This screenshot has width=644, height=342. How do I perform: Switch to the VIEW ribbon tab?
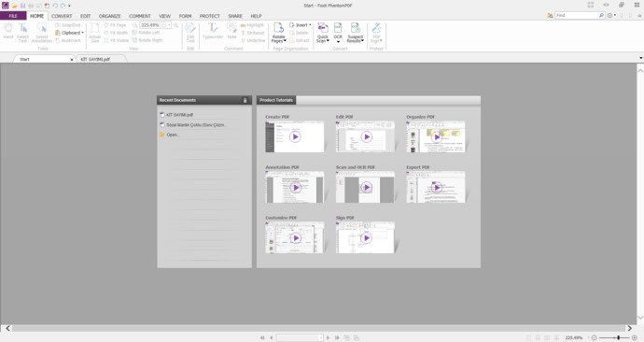click(164, 16)
